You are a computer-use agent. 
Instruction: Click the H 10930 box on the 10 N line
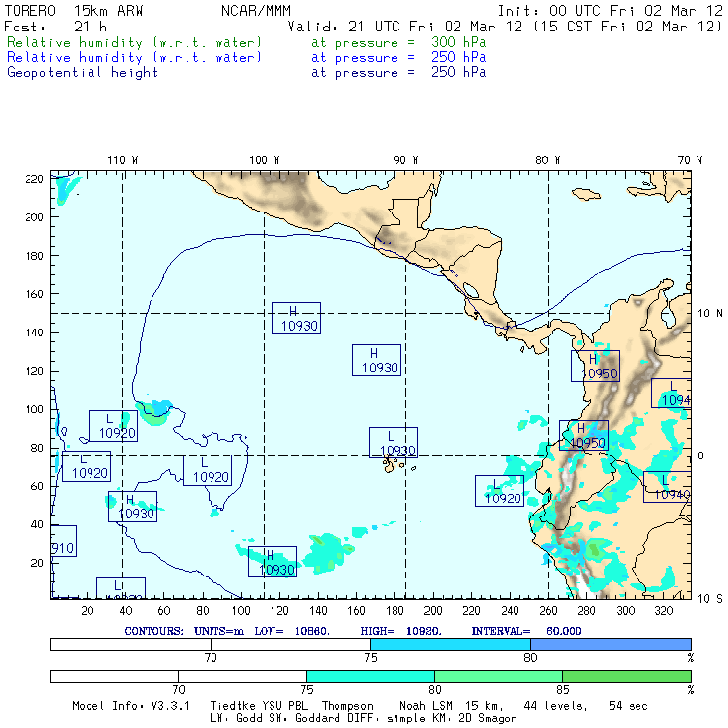[296, 318]
